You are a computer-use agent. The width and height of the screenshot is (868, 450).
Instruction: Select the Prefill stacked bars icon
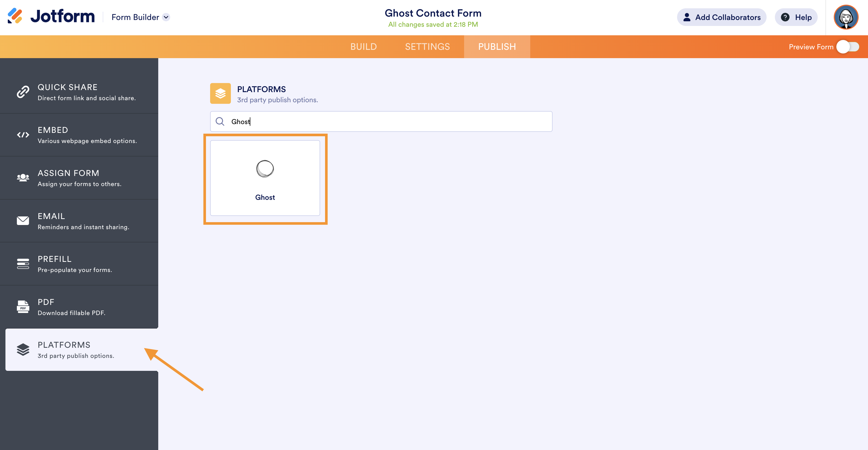[23, 264]
